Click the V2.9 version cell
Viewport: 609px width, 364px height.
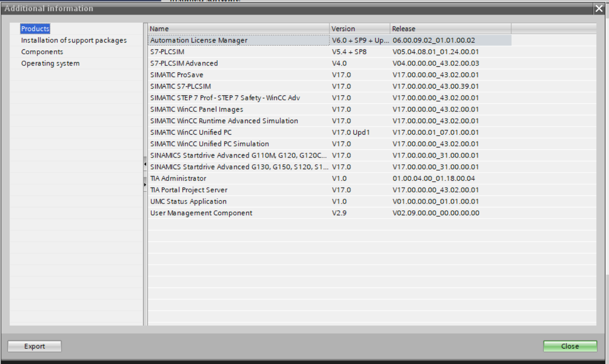(x=360, y=213)
